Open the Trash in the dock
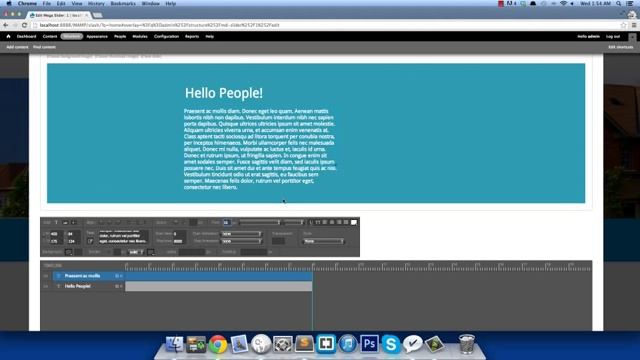Screen dimensions: 640x360 pos(467,344)
